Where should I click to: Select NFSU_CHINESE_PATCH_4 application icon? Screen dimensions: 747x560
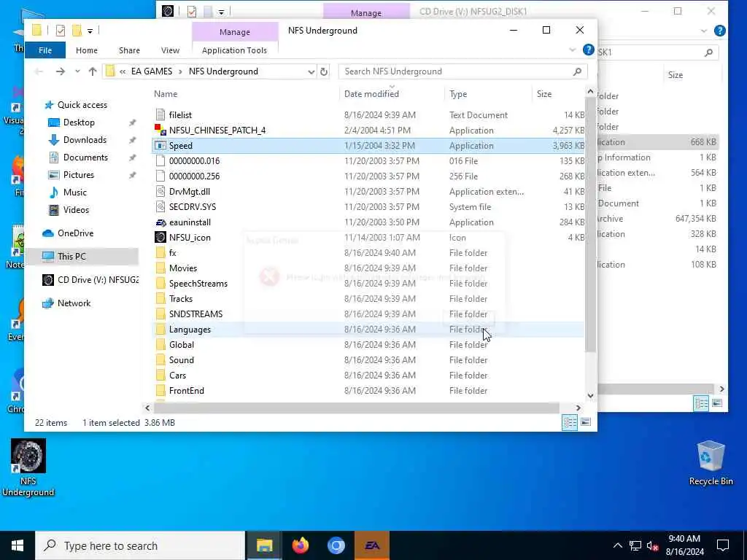(x=160, y=130)
